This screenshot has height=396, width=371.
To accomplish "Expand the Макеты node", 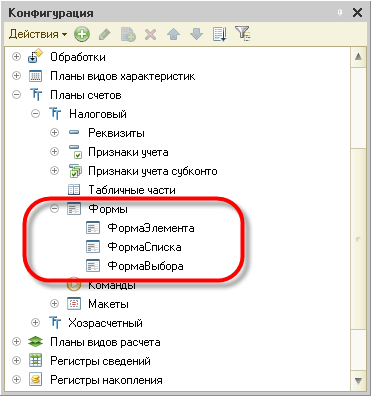I will (54, 304).
